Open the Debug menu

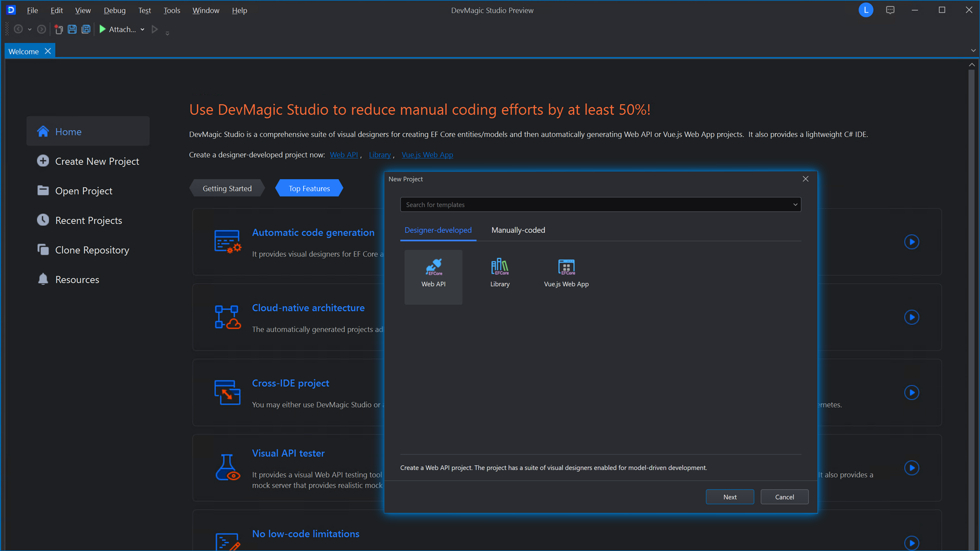114,10
